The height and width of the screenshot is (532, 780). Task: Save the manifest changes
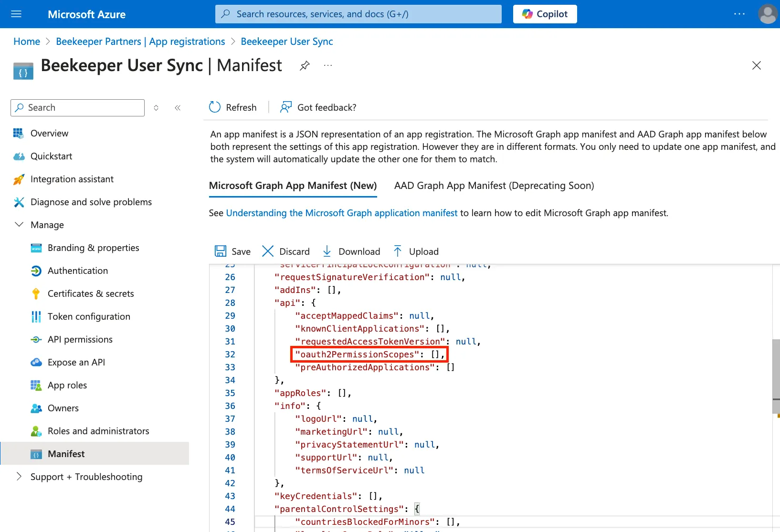pyautogui.click(x=232, y=251)
